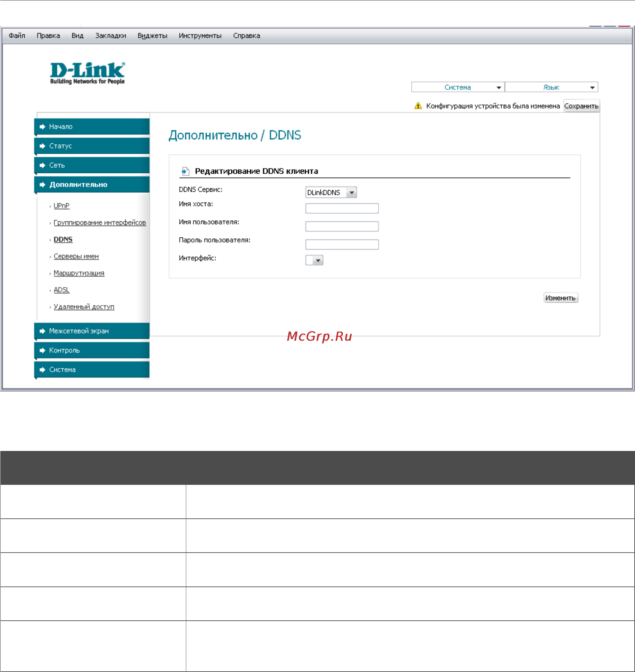This screenshot has width=635, height=672.
Task: Select the DDNS sidebar link
Action: (x=63, y=239)
